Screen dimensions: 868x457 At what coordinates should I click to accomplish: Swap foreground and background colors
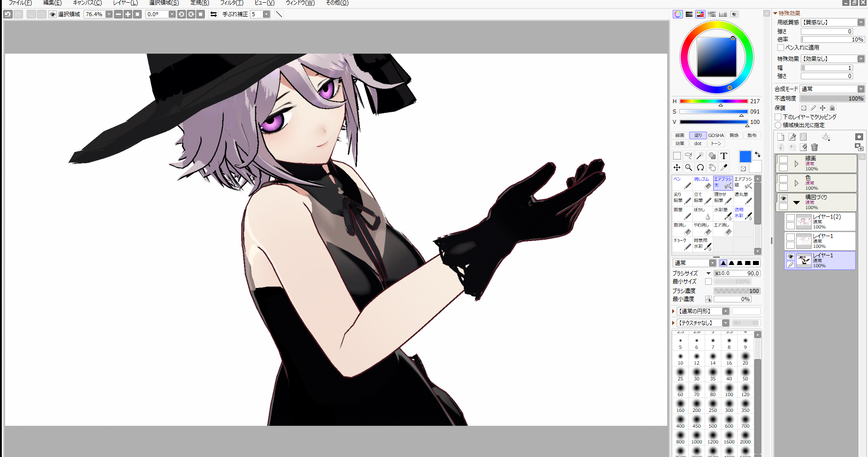click(x=757, y=154)
